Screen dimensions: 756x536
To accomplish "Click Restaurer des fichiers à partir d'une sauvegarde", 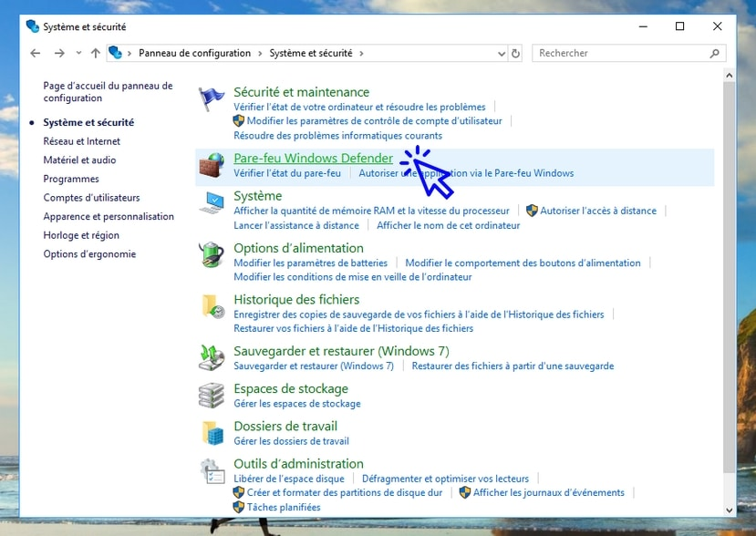I will coord(513,366).
